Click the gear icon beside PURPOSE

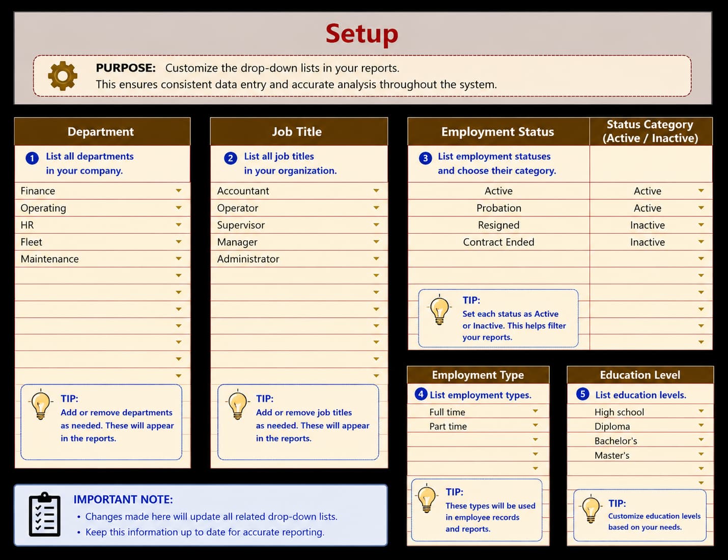coord(63,76)
